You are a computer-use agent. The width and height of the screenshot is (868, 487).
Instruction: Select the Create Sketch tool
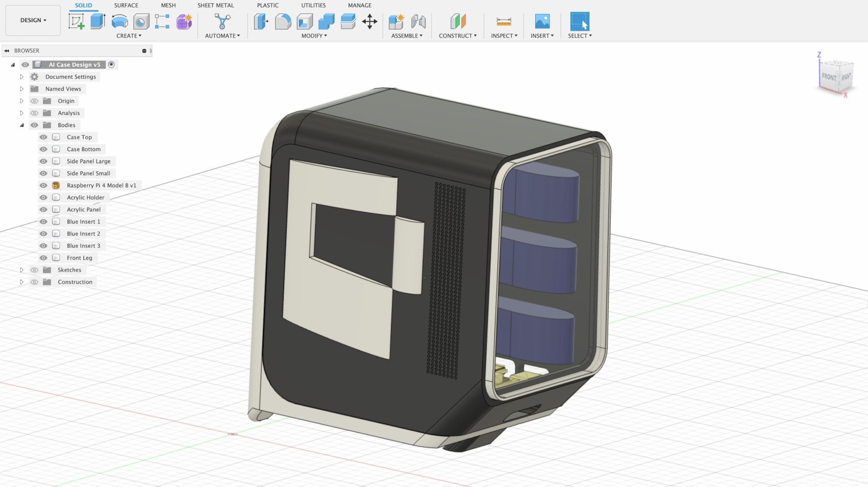(x=77, y=21)
